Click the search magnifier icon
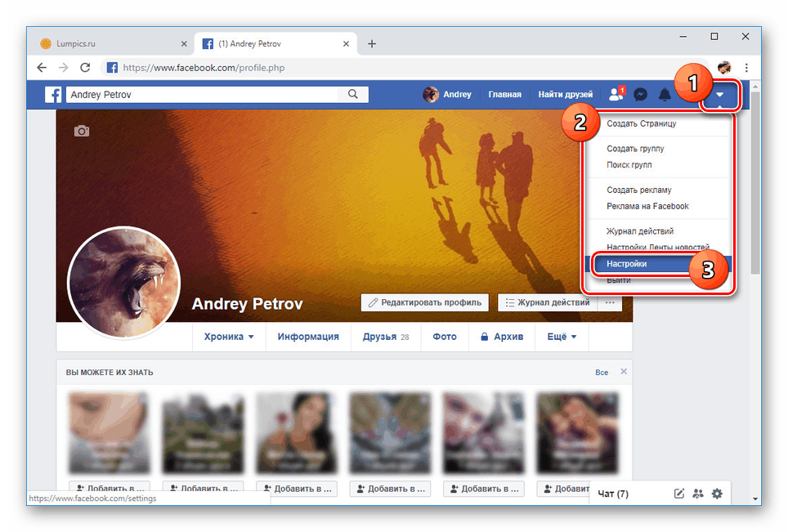 [x=353, y=94]
